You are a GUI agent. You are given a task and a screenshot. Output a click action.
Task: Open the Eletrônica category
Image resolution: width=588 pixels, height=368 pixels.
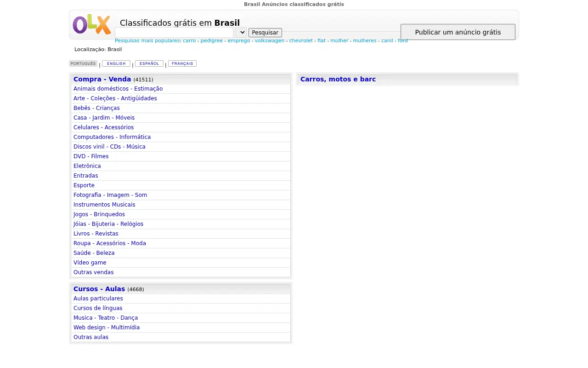(x=87, y=166)
